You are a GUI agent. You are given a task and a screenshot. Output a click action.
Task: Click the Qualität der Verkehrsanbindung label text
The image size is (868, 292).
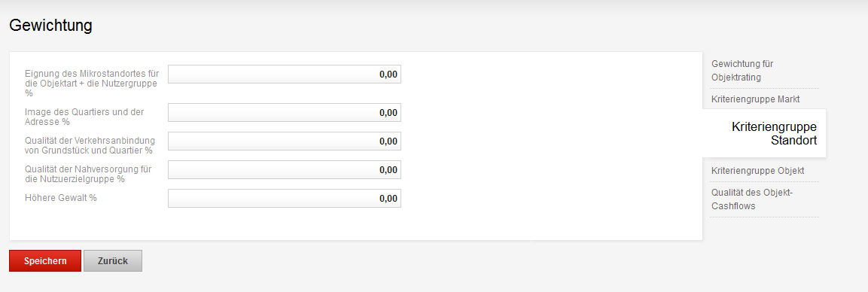90,145
